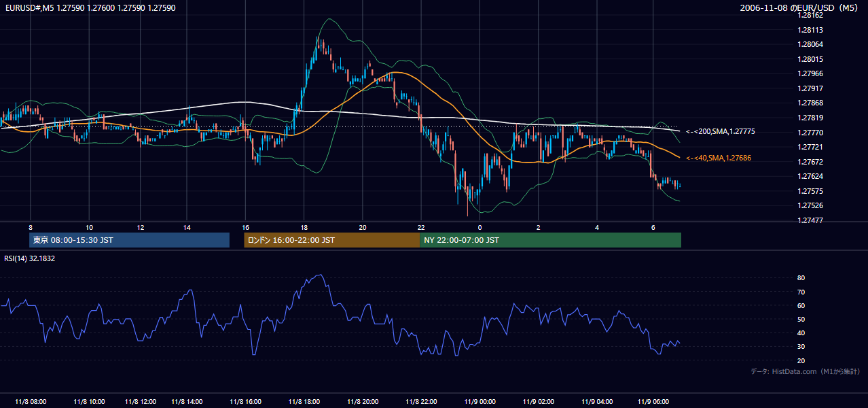The width and height of the screenshot is (868, 408).
Task: Click price axis value 1.27721
Action: point(810,147)
